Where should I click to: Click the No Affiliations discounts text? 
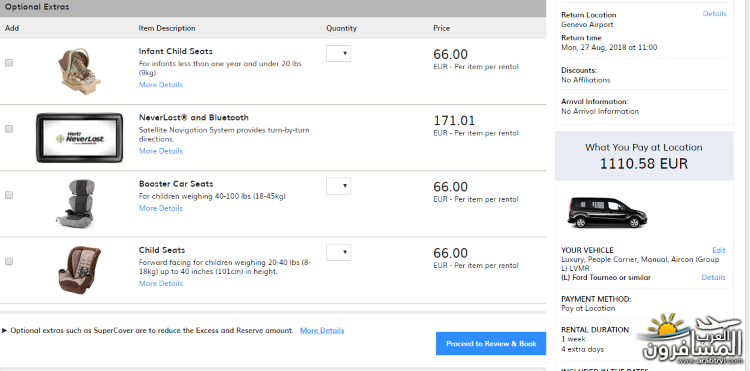pos(585,80)
